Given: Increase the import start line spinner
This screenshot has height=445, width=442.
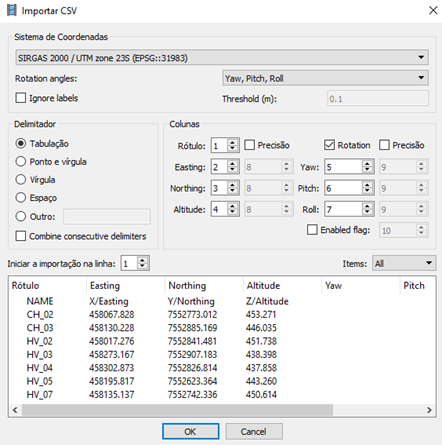Looking at the screenshot, I should click(142, 260).
